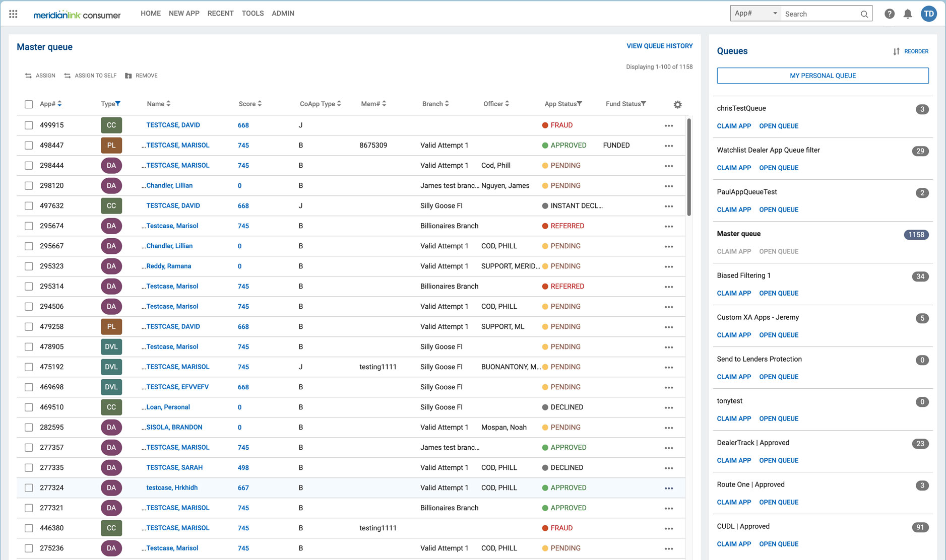Viewport: 946px width, 560px height.
Task: Click the Assign toolbar icon
Action: tap(28, 76)
